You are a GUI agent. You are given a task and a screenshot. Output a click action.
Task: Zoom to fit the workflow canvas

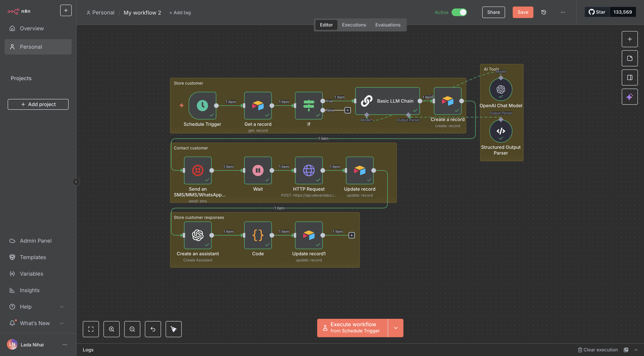91,329
